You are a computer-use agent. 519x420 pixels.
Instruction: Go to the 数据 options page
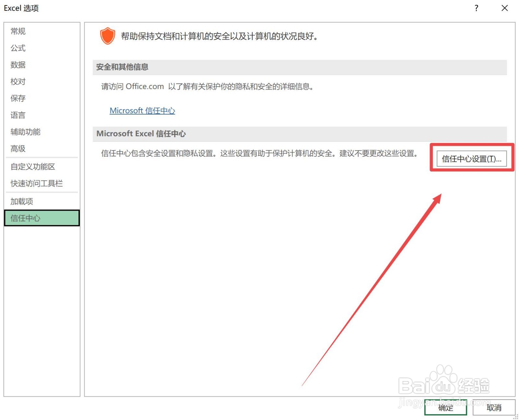tap(42, 65)
